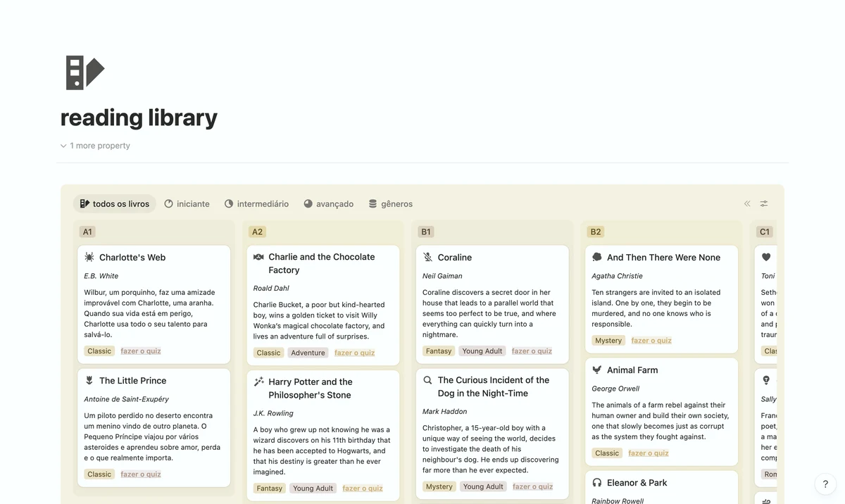Click author name J.K. Rowling
Image resolution: width=845 pixels, height=504 pixels.
273,414
